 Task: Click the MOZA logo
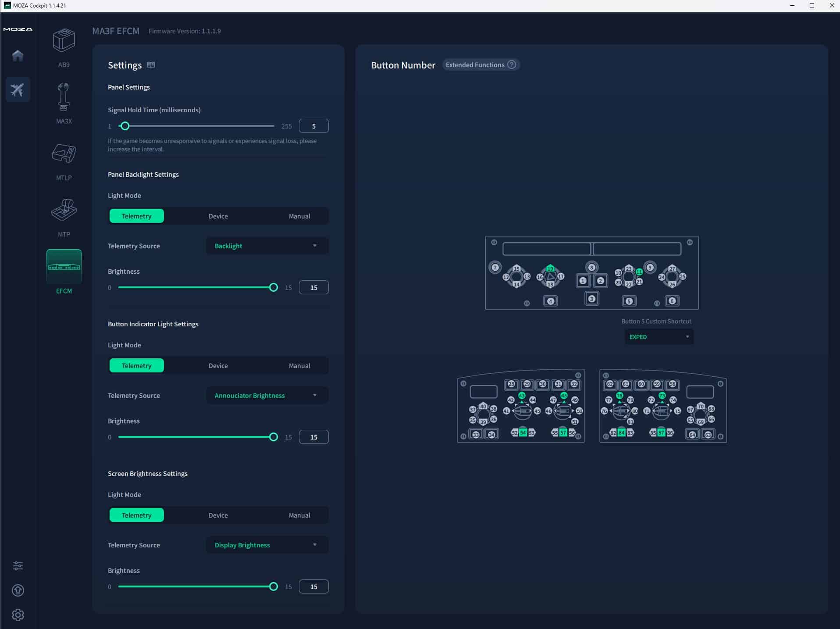point(18,29)
